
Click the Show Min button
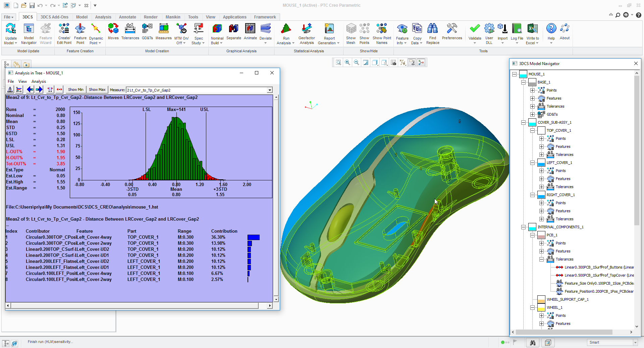coord(75,90)
